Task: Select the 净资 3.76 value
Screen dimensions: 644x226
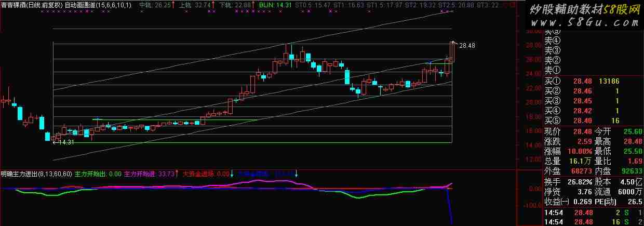Action: point(585,191)
